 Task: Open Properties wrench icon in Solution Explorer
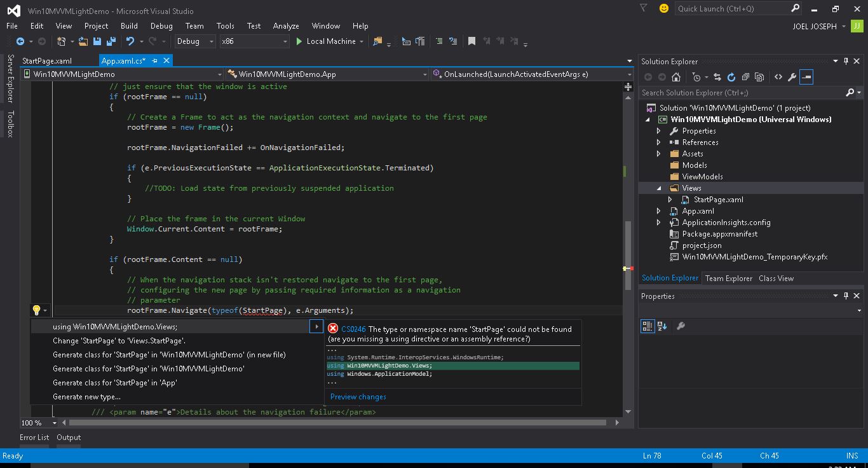pos(792,77)
